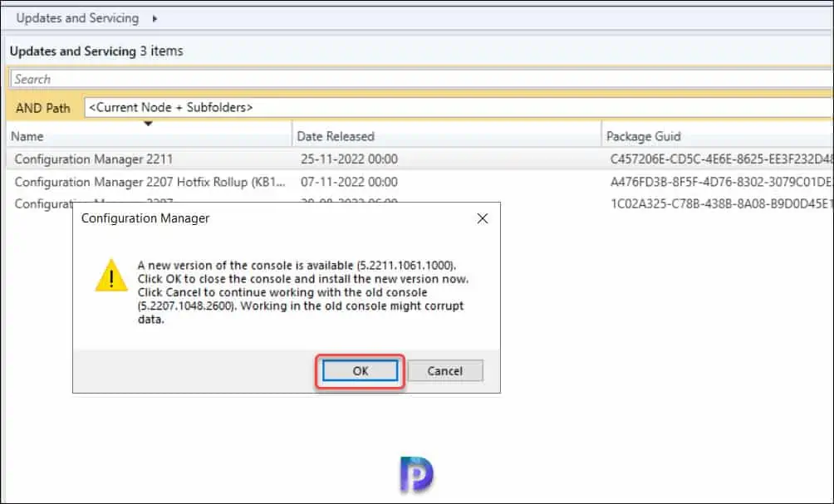Sort by the Date Released column

click(447, 136)
